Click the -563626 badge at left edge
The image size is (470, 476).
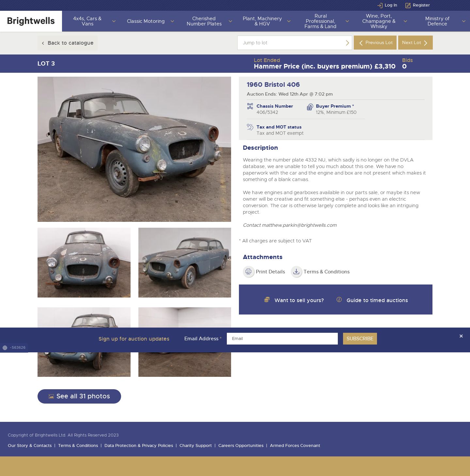(14, 348)
